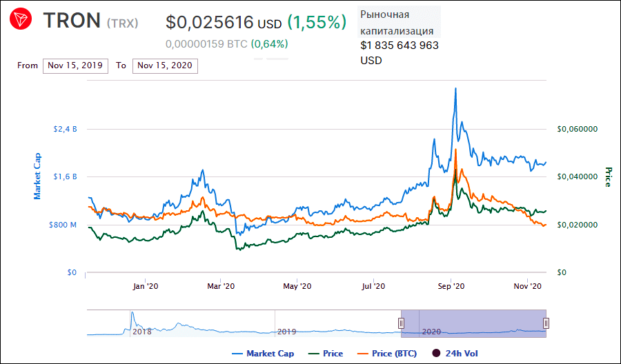Viewport: 621px width, 364px height.
Task: Click the green 1,55% change indicator
Action: (x=317, y=23)
